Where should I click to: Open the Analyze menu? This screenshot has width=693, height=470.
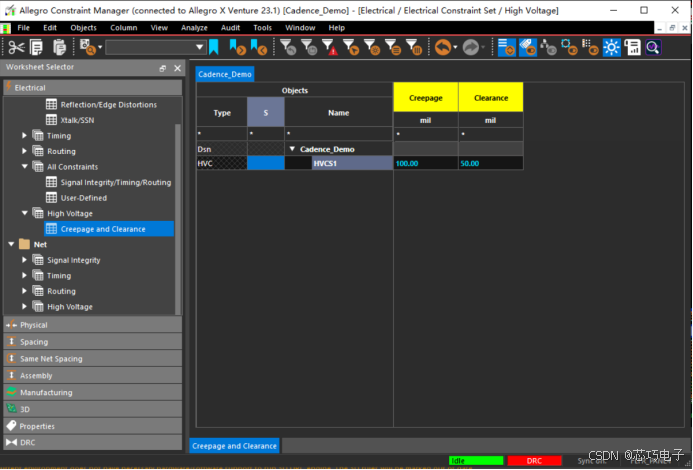click(x=194, y=28)
